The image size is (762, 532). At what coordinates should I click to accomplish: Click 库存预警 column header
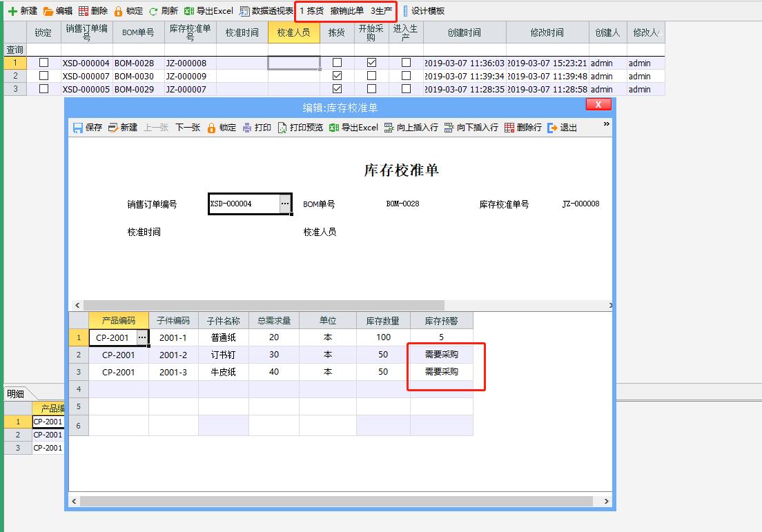coord(441,321)
